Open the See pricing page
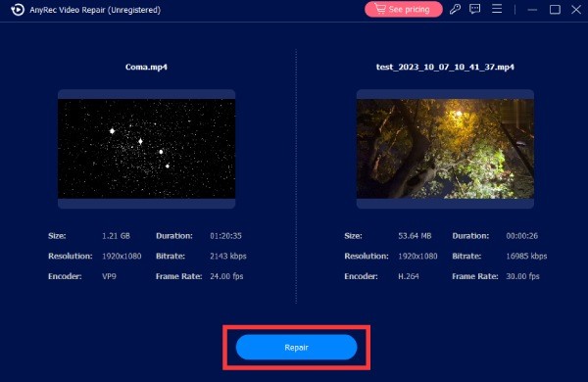 (x=404, y=10)
